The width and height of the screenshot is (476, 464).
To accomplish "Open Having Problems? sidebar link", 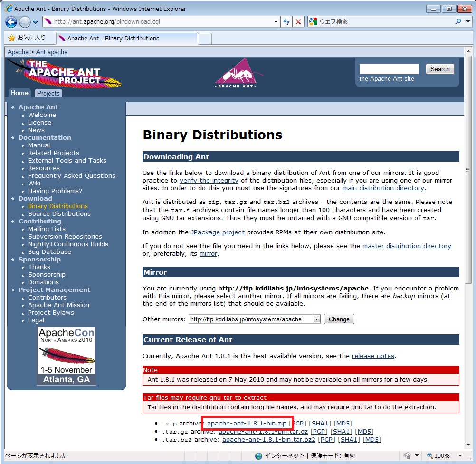I will (x=55, y=191).
